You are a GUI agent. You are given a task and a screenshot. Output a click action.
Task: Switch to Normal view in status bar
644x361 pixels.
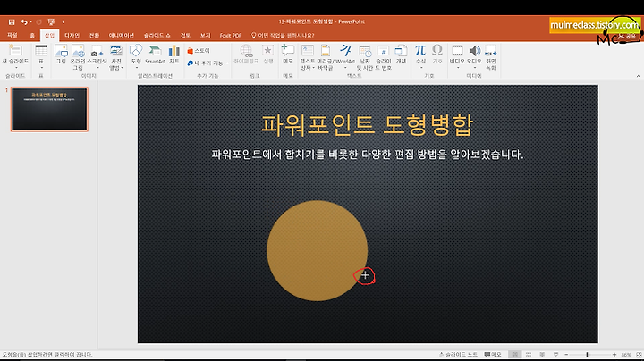click(514, 355)
